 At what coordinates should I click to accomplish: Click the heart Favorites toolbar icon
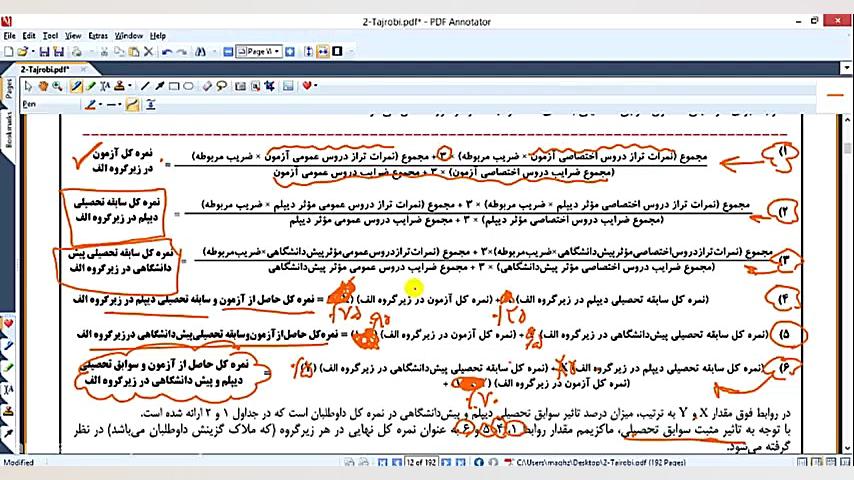pyautogui.click(x=307, y=86)
